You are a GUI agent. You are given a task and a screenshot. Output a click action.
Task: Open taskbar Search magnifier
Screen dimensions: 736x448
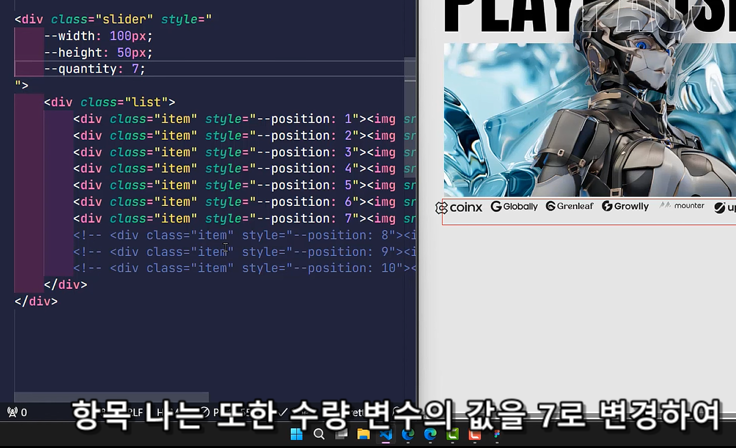click(x=319, y=434)
